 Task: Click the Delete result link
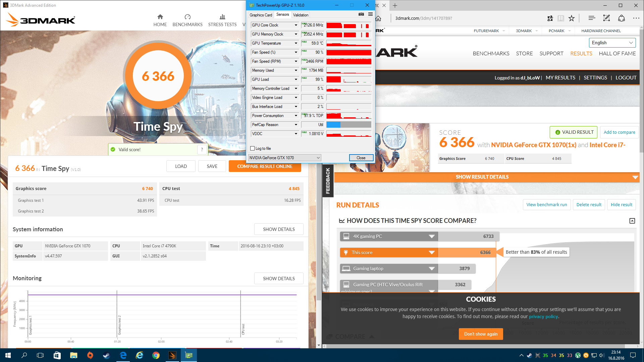click(589, 204)
